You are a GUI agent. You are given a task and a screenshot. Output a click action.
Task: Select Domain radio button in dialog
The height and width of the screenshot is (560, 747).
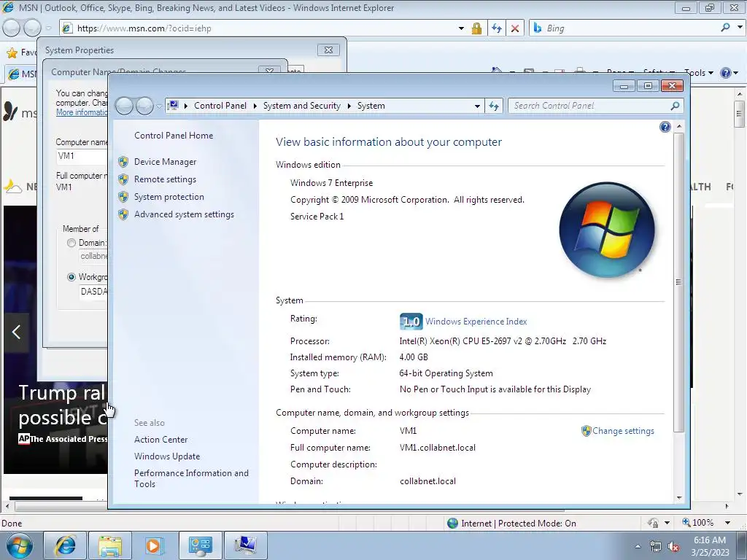pos(71,243)
